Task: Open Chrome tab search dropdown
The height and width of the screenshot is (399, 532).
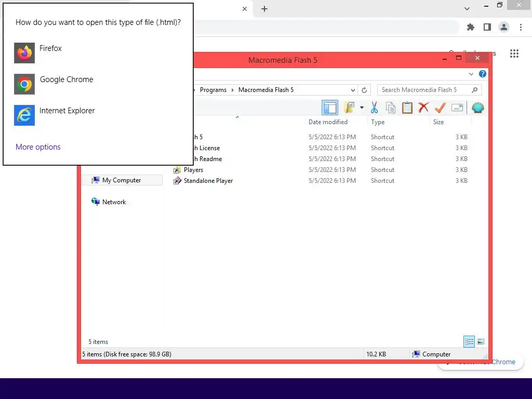Action: 467,9
